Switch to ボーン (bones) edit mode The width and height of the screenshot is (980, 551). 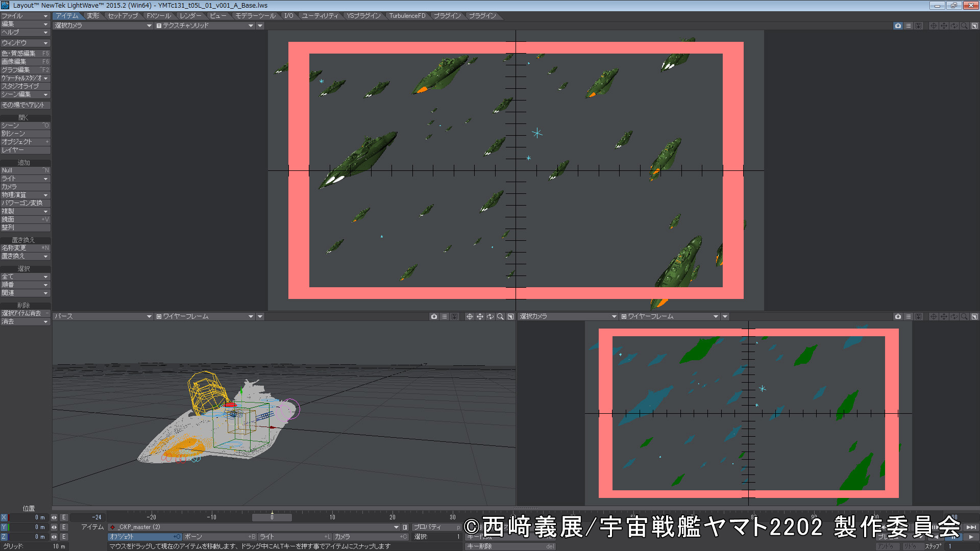click(220, 537)
